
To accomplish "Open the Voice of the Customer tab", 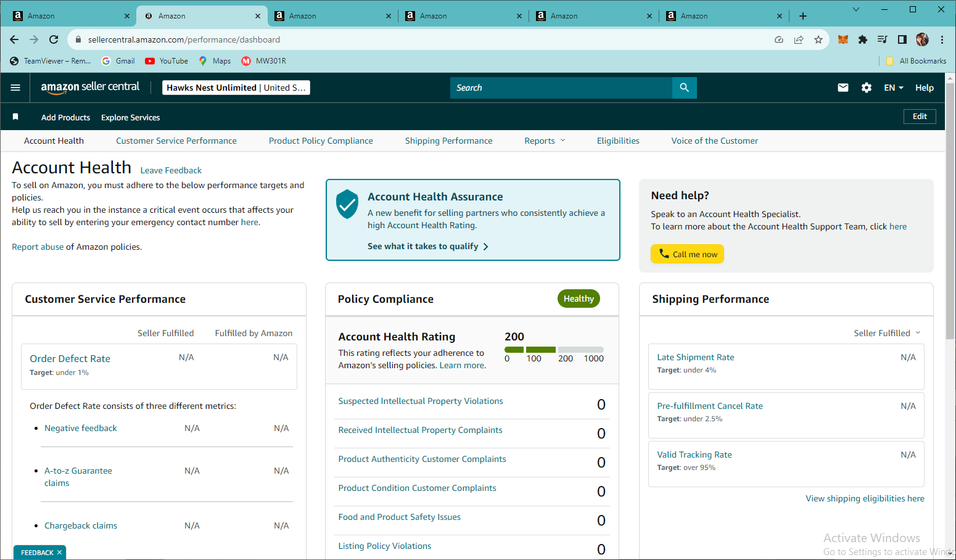I will click(715, 141).
